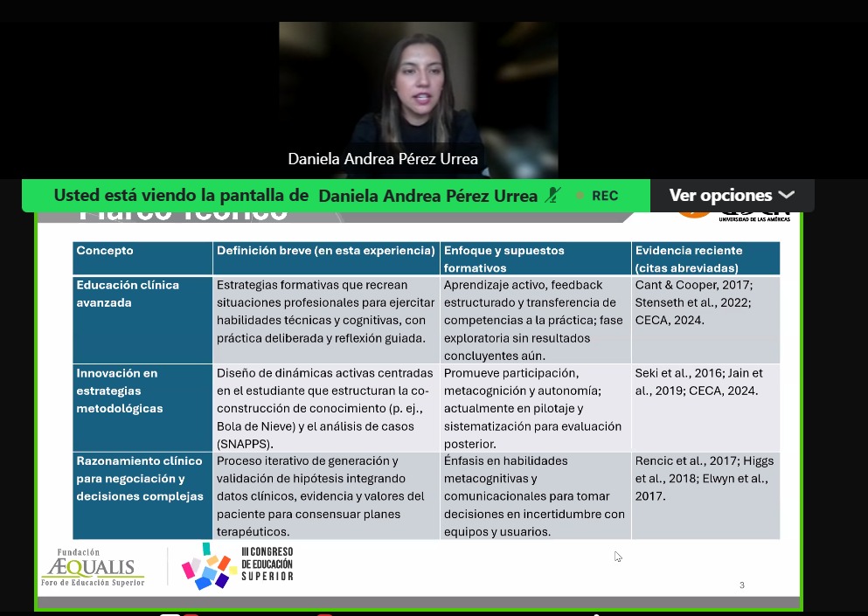
Task: Open the Ver opciones dropdown
Action: point(731,195)
